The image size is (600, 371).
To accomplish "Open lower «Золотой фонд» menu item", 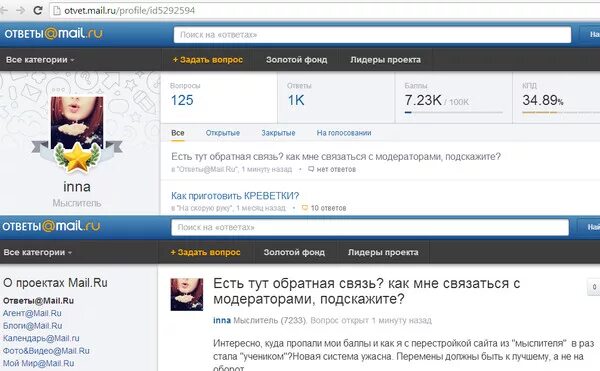I will 294,252.
